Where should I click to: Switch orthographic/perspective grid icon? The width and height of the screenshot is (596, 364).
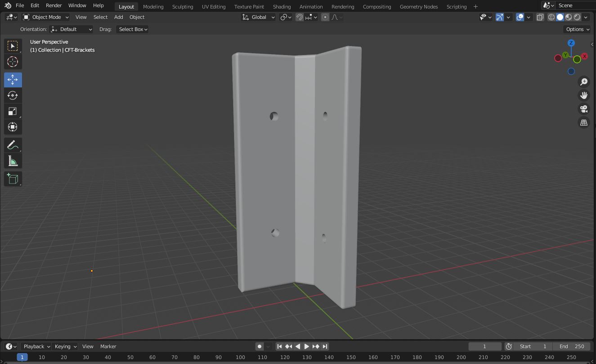tap(584, 122)
